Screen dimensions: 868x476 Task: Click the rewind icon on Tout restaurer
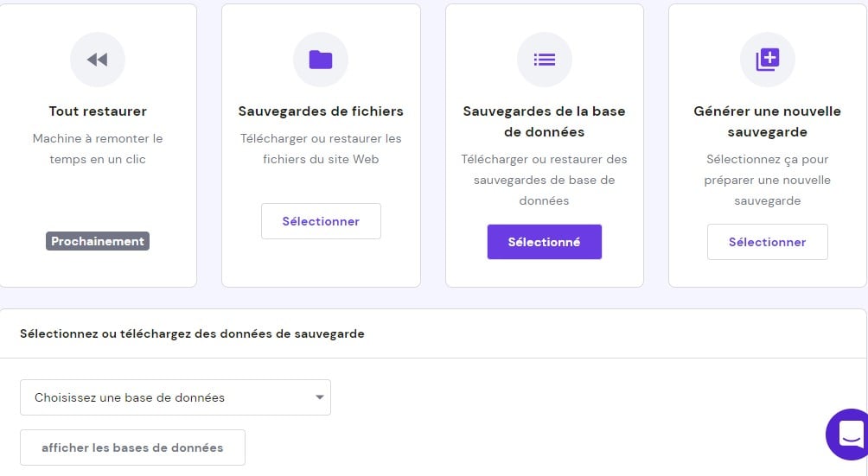[98, 60]
